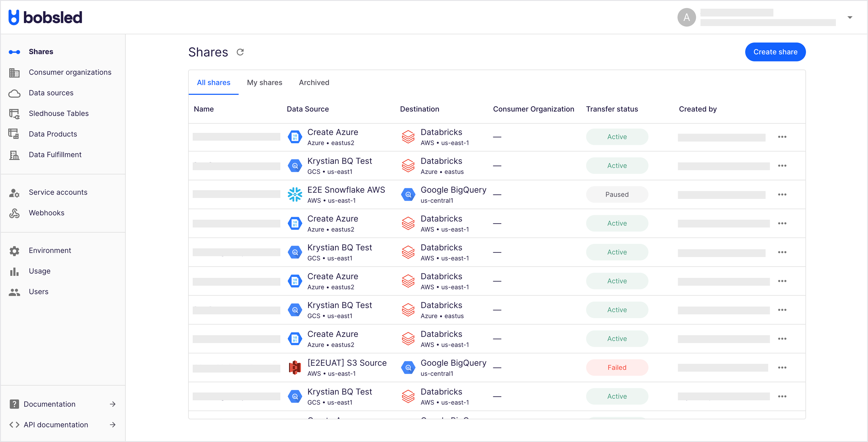868x442 pixels.
Task: Click the Users people icon
Action: coord(14,292)
